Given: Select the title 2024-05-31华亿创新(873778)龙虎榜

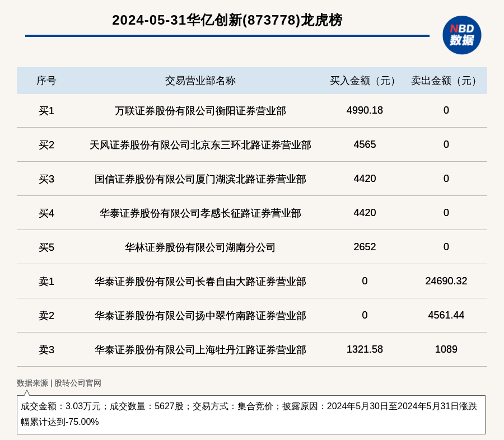Looking at the screenshot, I should click(x=227, y=20).
